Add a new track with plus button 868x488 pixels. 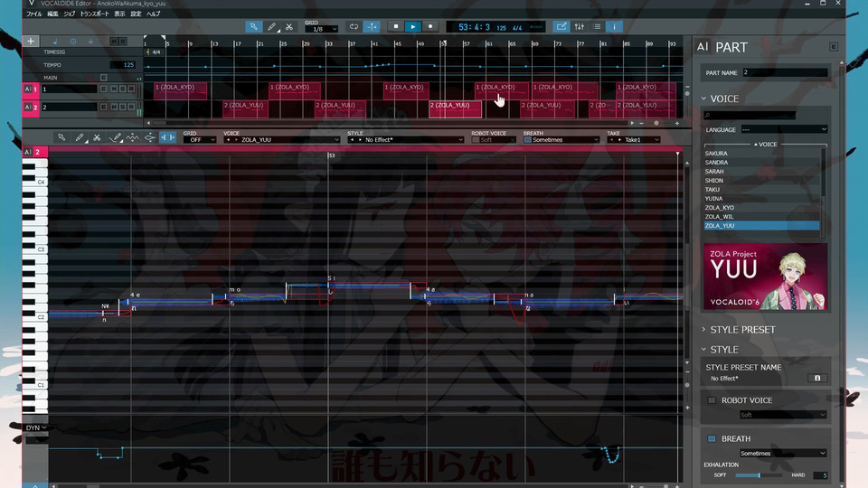[31, 41]
